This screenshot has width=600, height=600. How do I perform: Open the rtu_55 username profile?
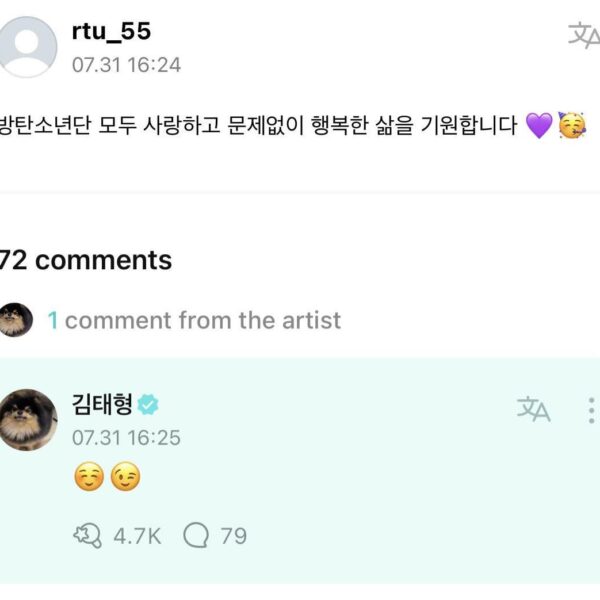110,31
